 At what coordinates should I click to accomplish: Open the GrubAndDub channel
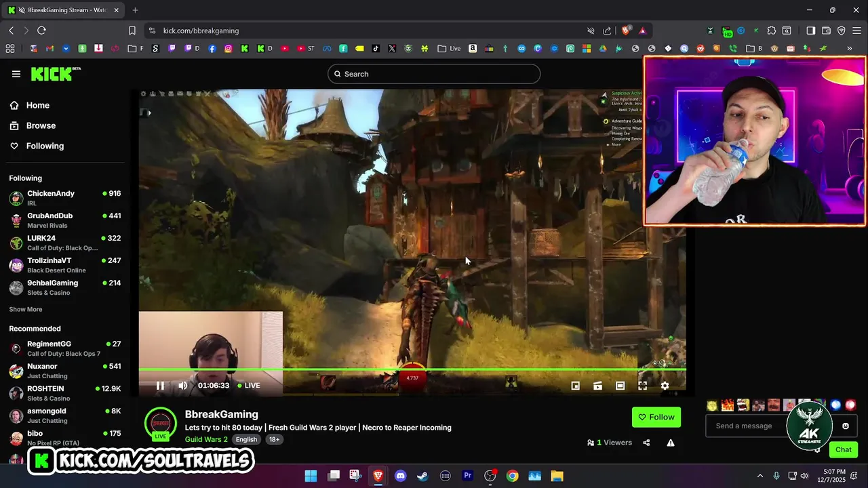(x=65, y=220)
